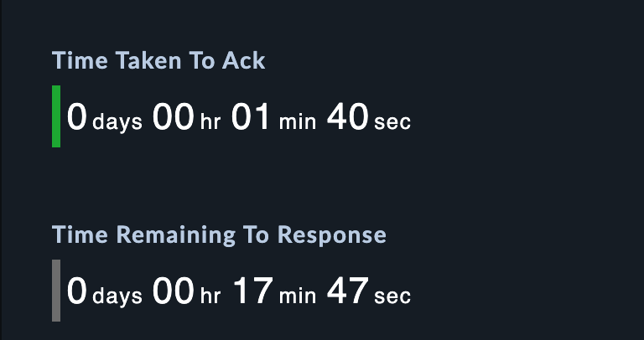Screen dimensions: 644x340
Task: Click the Time Taken To Ack title
Action: [158, 61]
